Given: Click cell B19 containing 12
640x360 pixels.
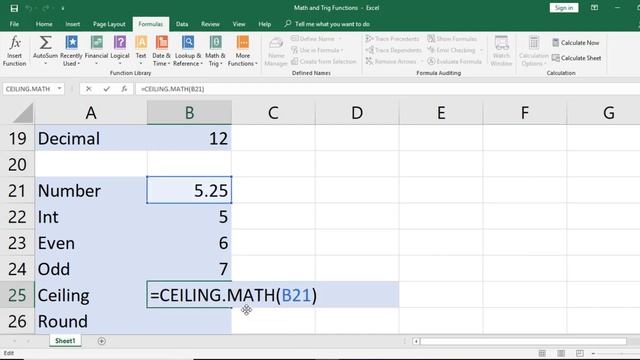Looking at the screenshot, I should [x=189, y=138].
